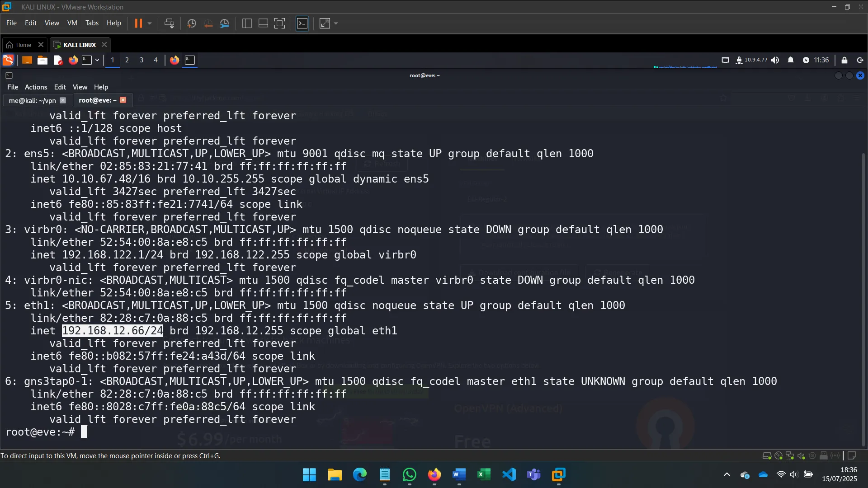The height and width of the screenshot is (488, 868).
Task: Open the VMware Snapshot Manager
Action: coord(225,23)
